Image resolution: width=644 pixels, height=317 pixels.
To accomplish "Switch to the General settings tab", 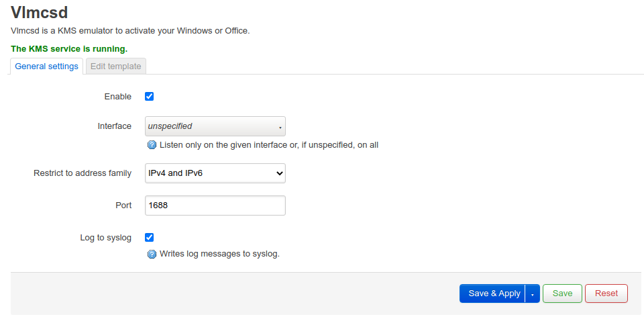I will [46, 66].
